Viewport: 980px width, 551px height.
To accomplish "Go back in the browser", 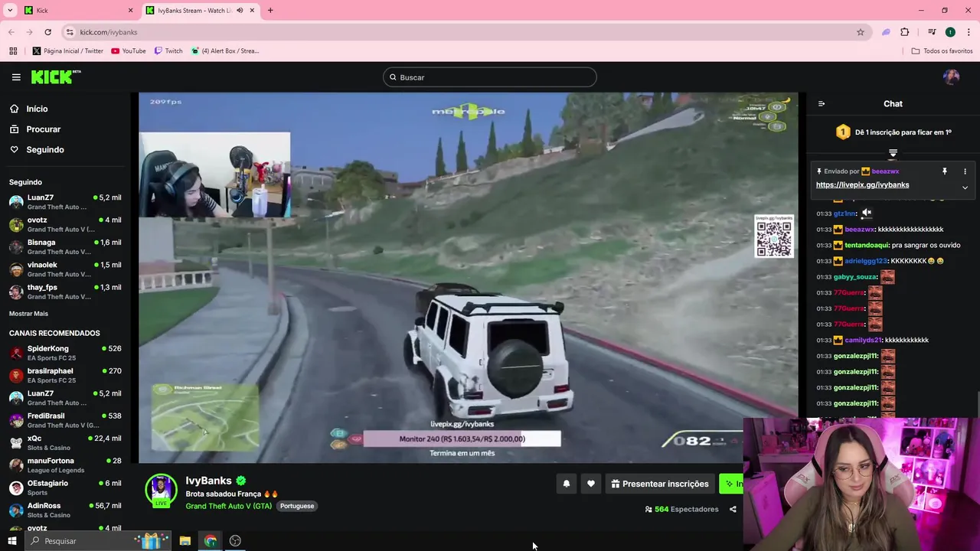I will pyautogui.click(x=11, y=32).
